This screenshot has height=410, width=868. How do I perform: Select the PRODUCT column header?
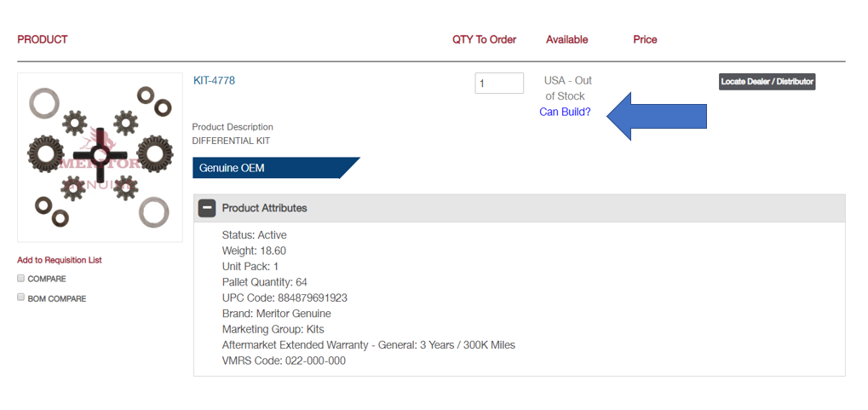point(43,40)
